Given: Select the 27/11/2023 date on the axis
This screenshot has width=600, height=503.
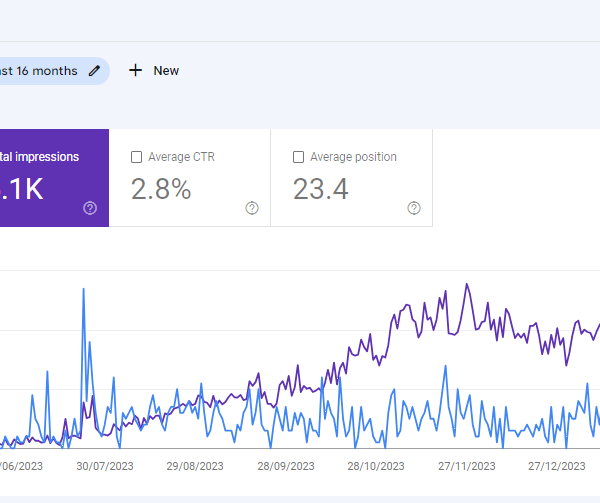Looking at the screenshot, I should point(467,466).
